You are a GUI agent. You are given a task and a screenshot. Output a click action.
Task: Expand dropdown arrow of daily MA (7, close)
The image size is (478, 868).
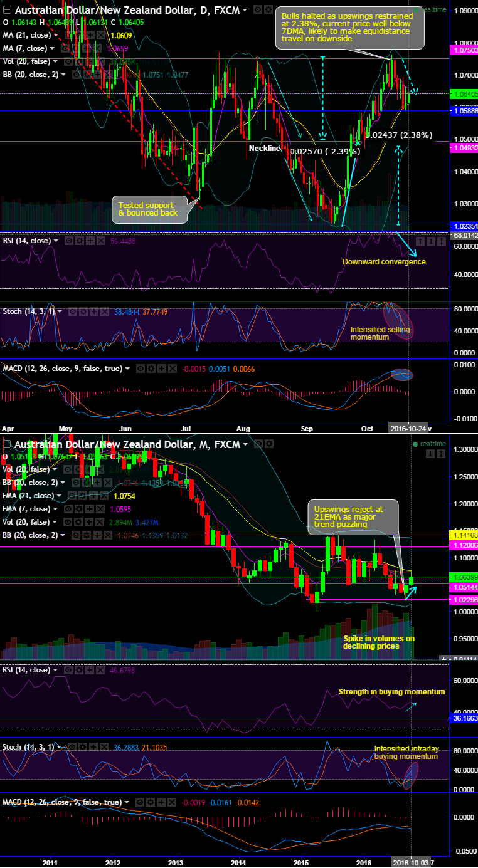coord(52,48)
